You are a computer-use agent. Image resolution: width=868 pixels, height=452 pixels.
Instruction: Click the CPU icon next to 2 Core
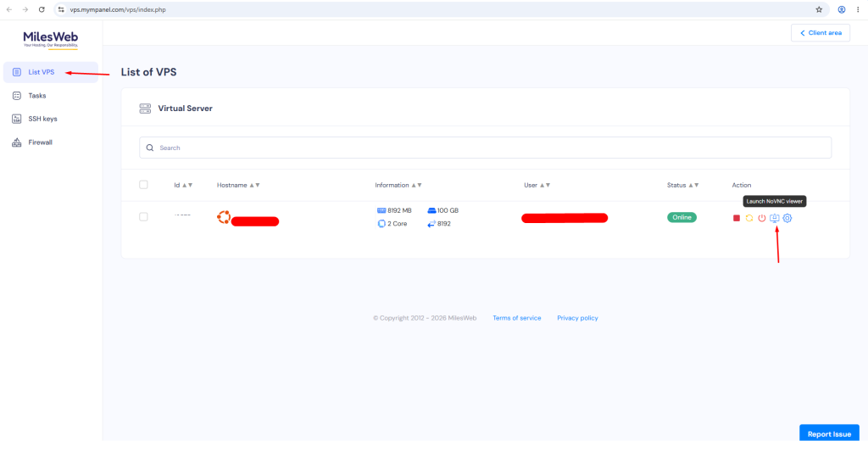coord(381,224)
